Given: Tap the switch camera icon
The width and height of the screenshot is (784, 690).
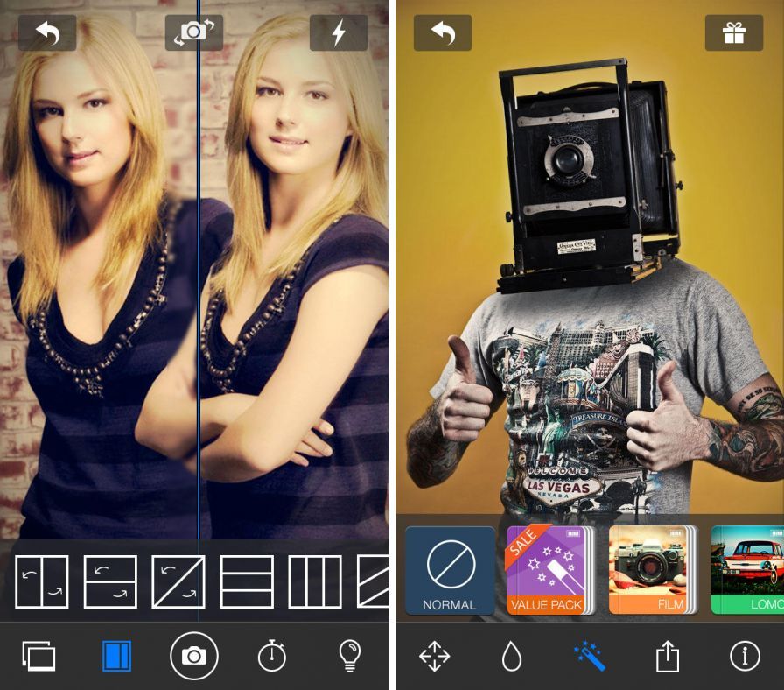Looking at the screenshot, I should point(194,32).
